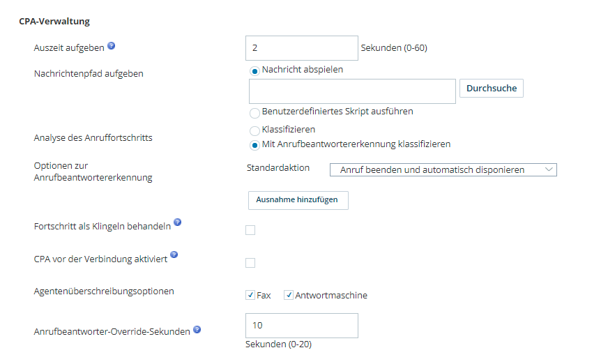608x364 pixels.
Task: Open help icon for CPA vor der Verbindung aktiviert
Action: pyautogui.click(x=174, y=255)
